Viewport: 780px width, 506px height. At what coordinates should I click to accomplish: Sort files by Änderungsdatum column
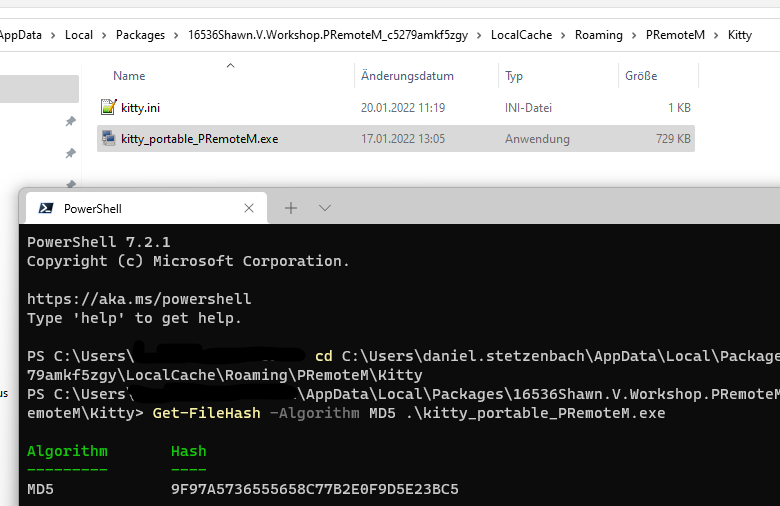(x=407, y=76)
